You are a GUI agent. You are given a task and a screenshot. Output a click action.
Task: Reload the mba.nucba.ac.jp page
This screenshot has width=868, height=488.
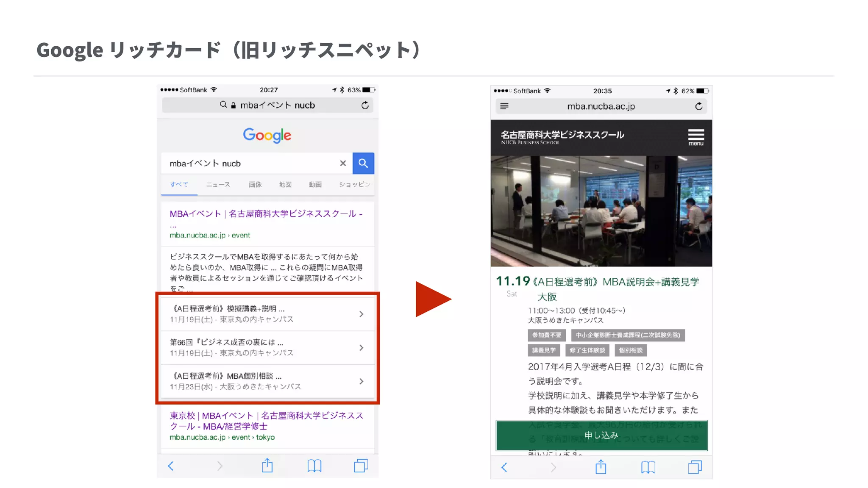point(699,106)
